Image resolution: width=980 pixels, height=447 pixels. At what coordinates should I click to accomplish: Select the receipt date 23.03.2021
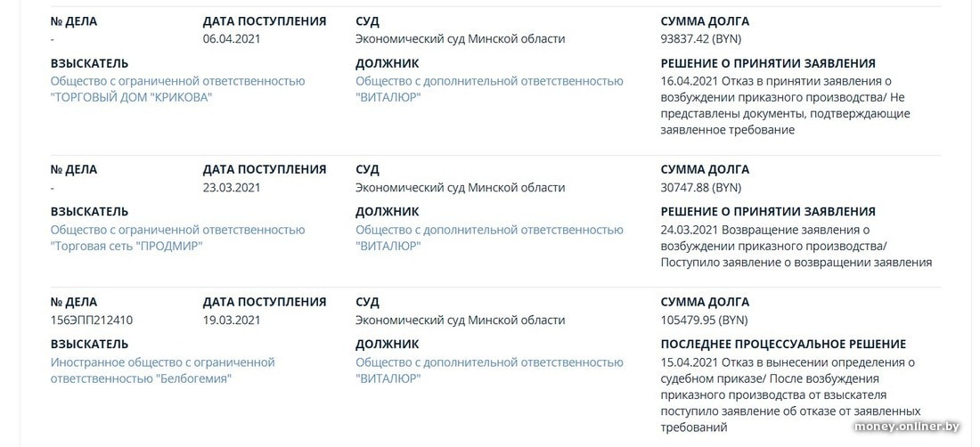[232, 188]
